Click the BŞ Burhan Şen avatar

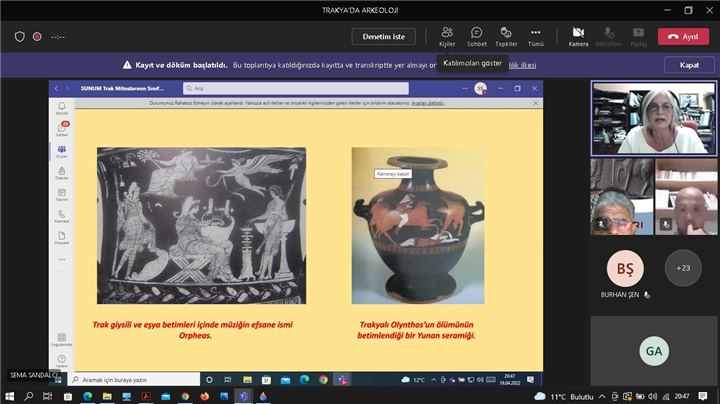[x=625, y=268]
